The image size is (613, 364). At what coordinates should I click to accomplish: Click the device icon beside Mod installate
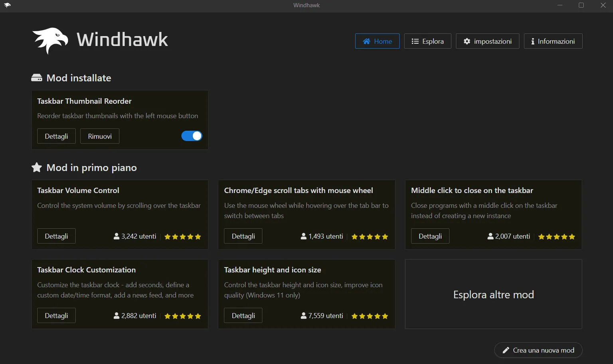tap(37, 77)
